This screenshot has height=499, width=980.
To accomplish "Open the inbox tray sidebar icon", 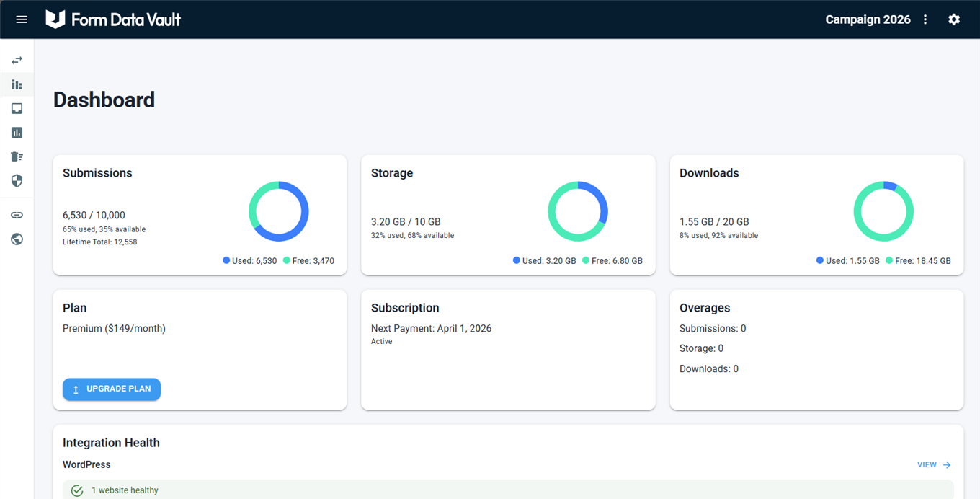I will pyautogui.click(x=17, y=109).
